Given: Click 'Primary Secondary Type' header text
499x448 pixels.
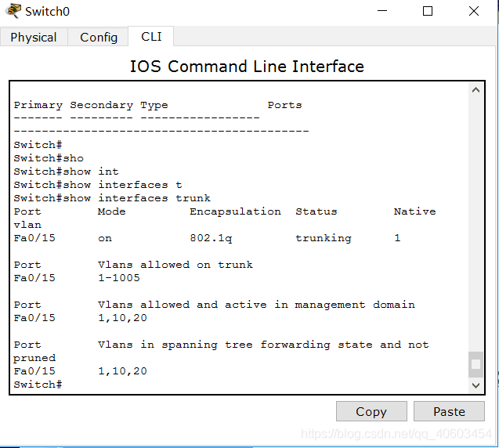Looking at the screenshot, I should click(91, 105).
